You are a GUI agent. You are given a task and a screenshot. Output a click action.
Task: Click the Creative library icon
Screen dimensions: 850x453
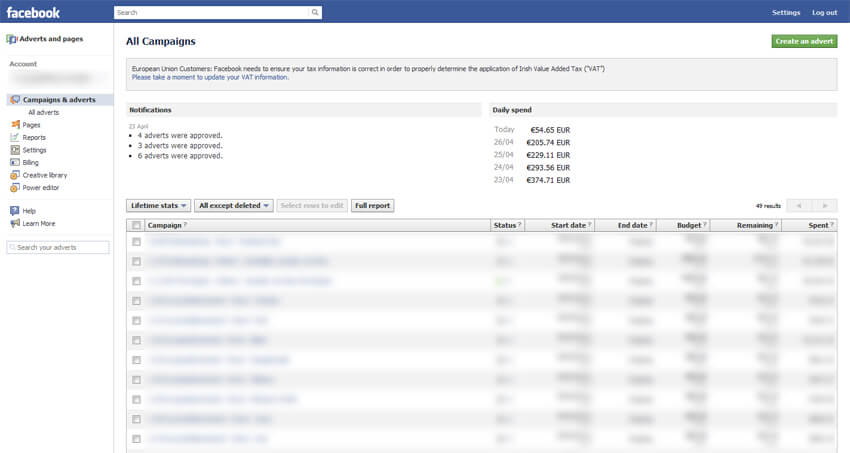point(15,175)
